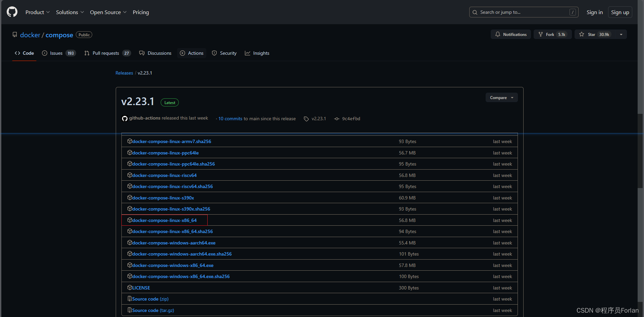
Task: Open the Security tab
Action: coord(224,53)
